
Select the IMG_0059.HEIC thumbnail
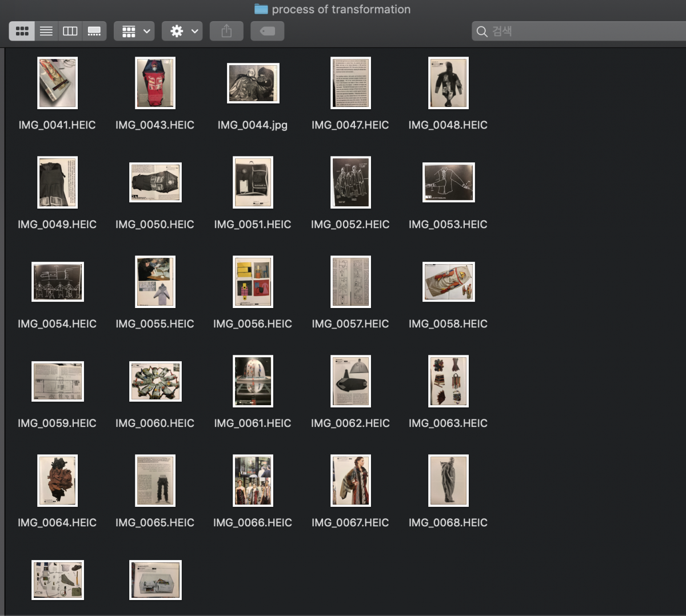pyautogui.click(x=57, y=381)
